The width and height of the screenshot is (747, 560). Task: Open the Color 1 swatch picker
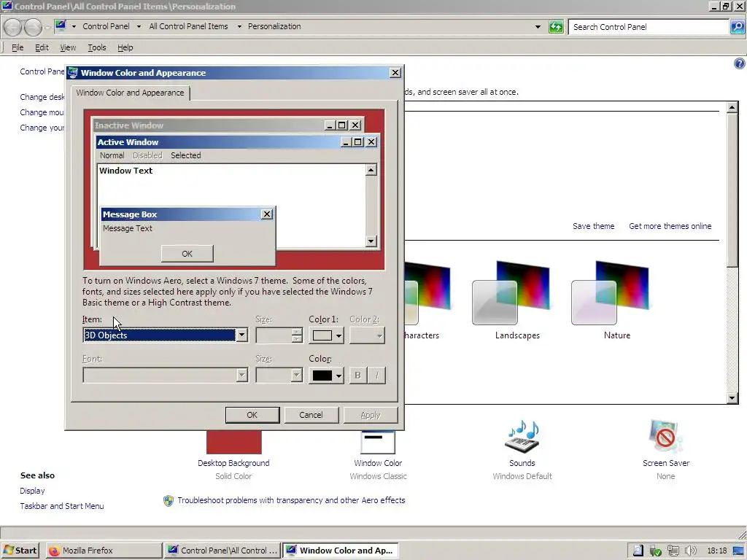coord(326,335)
